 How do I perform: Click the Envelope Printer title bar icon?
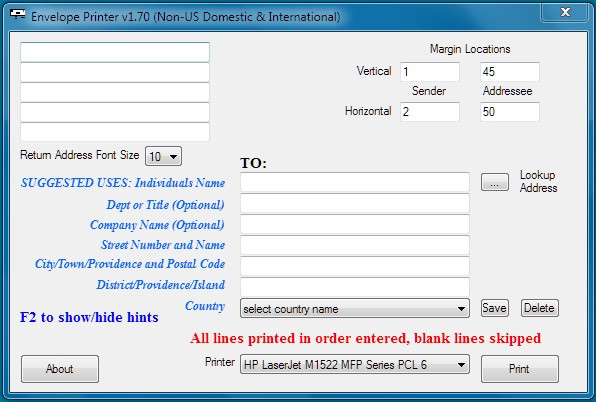(17, 14)
